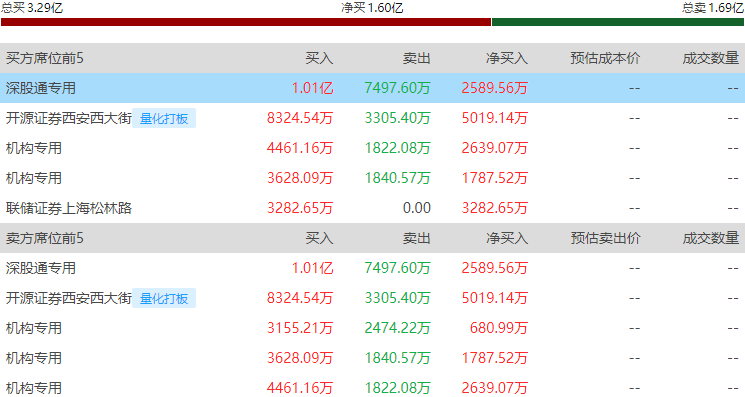This screenshot has width=745, height=397.
Task: Click 1840.57万 in the buyer table
Action: 397,178
